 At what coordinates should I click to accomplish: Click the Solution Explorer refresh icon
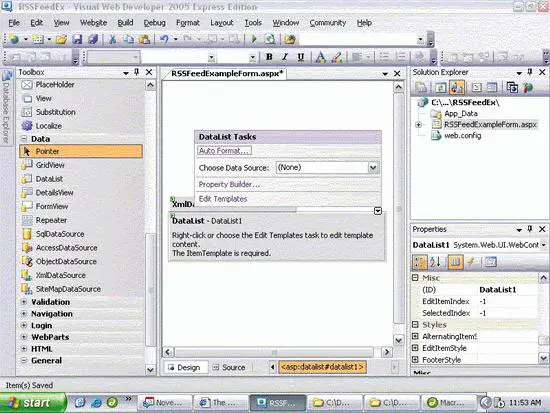click(x=440, y=87)
